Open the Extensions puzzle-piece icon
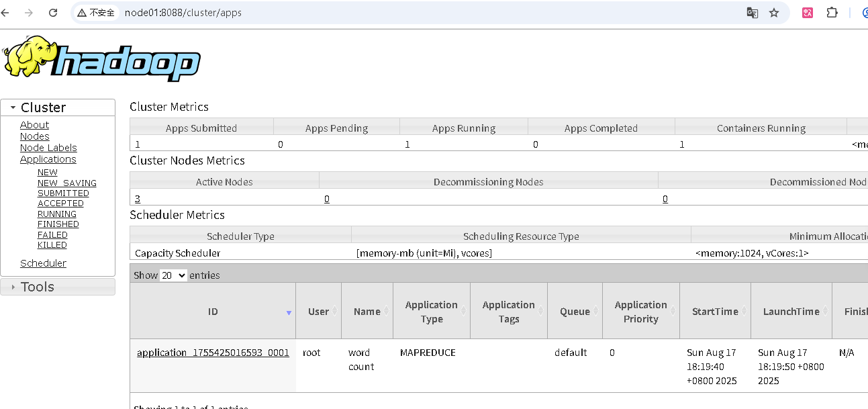 pyautogui.click(x=832, y=13)
